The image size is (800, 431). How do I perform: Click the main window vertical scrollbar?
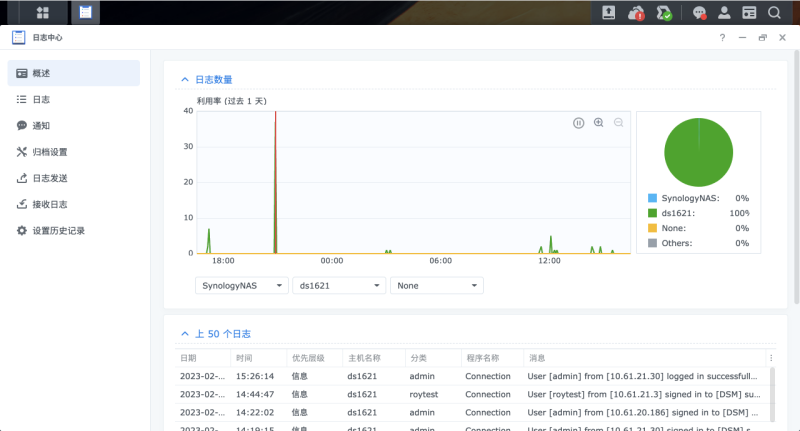[796, 177]
